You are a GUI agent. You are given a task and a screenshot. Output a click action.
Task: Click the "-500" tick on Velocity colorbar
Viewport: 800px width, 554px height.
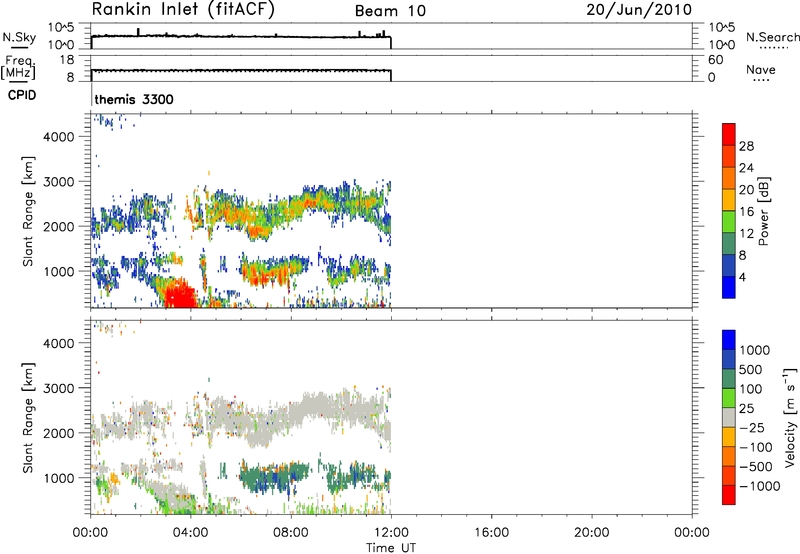pos(756,466)
